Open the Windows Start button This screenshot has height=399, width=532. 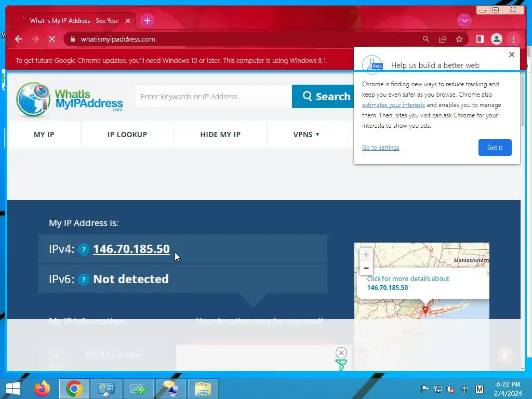click(13, 389)
